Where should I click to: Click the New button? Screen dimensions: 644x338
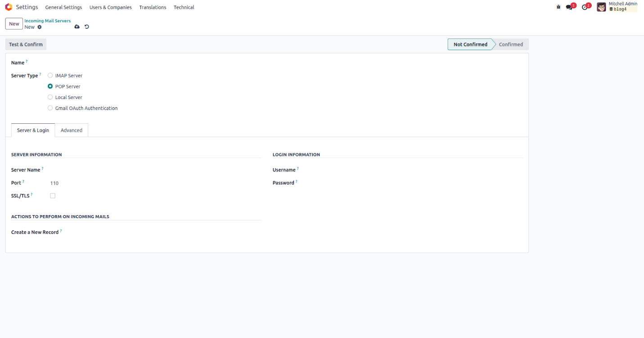click(x=14, y=24)
